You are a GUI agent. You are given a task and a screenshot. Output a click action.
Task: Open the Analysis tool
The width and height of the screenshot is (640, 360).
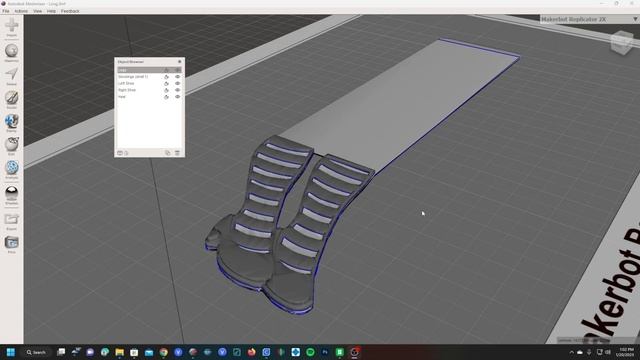click(11, 170)
